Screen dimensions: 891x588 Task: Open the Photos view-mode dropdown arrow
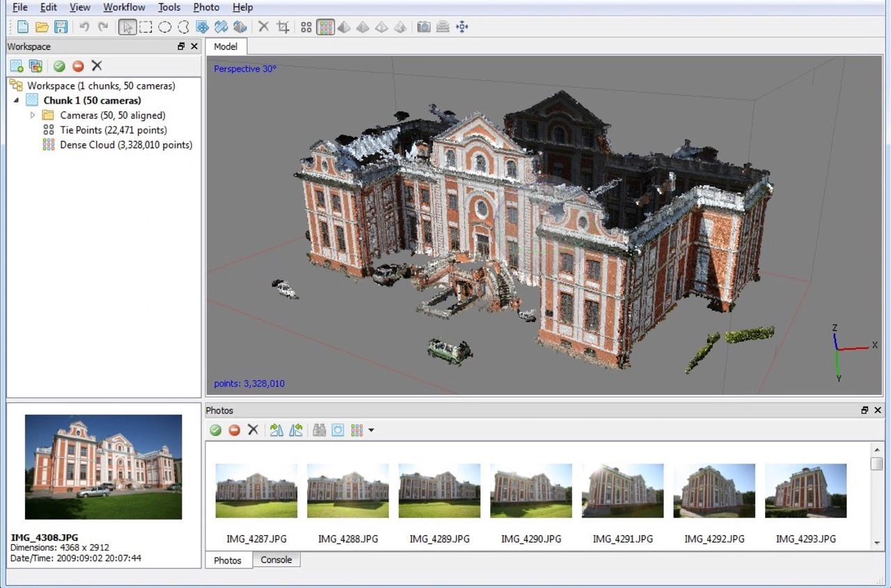pos(371,431)
